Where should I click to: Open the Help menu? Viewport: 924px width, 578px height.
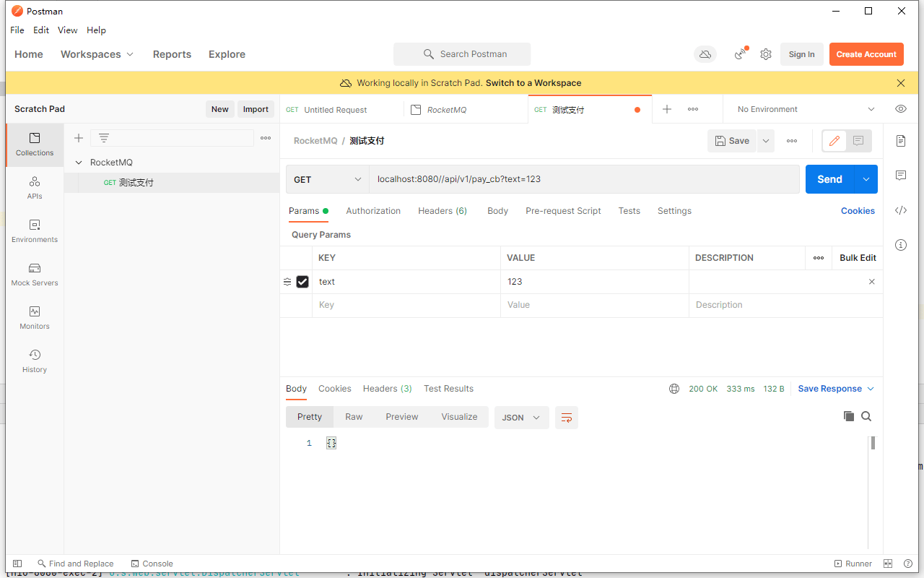click(96, 30)
